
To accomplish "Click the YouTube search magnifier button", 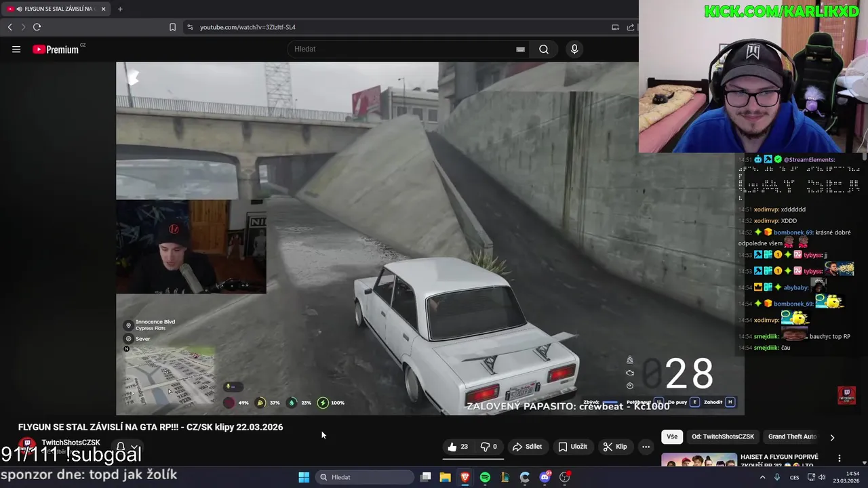I will (544, 49).
